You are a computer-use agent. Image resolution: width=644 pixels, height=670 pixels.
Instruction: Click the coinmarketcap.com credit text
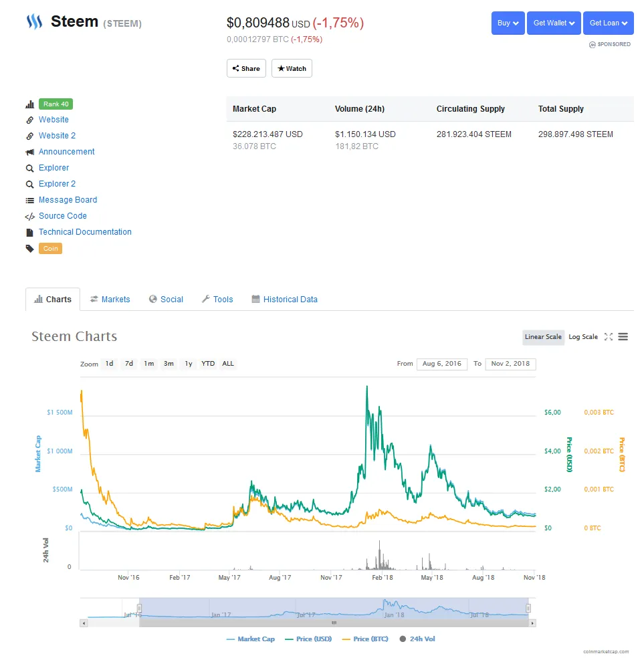[x=606, y=653]
